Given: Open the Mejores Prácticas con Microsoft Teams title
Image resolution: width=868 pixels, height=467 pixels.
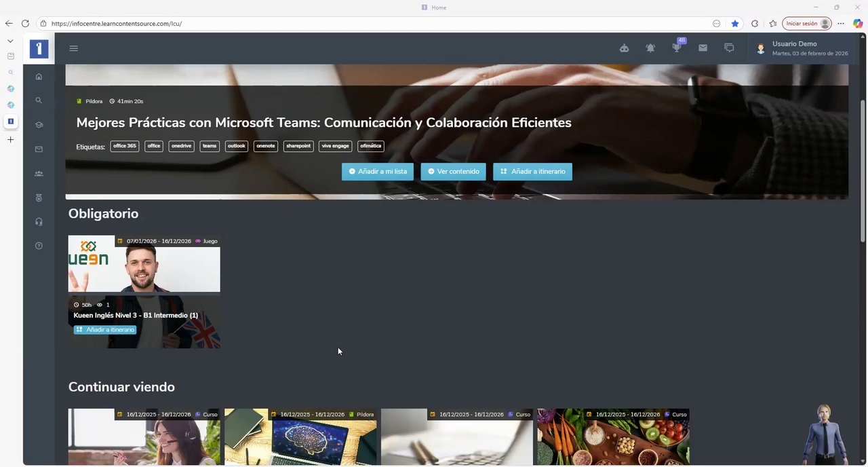Looking at the screenshot, I should pyautogui.click(x=323, y=123).
